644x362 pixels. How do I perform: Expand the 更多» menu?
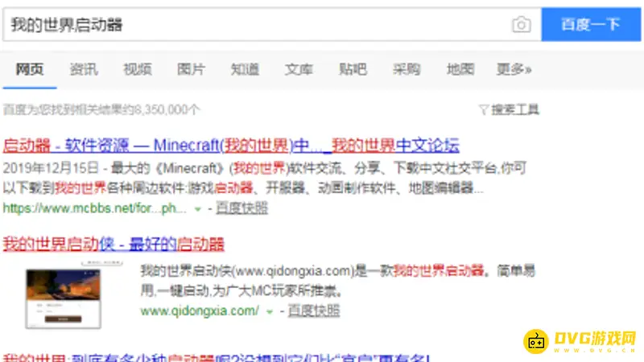point(514,69)
